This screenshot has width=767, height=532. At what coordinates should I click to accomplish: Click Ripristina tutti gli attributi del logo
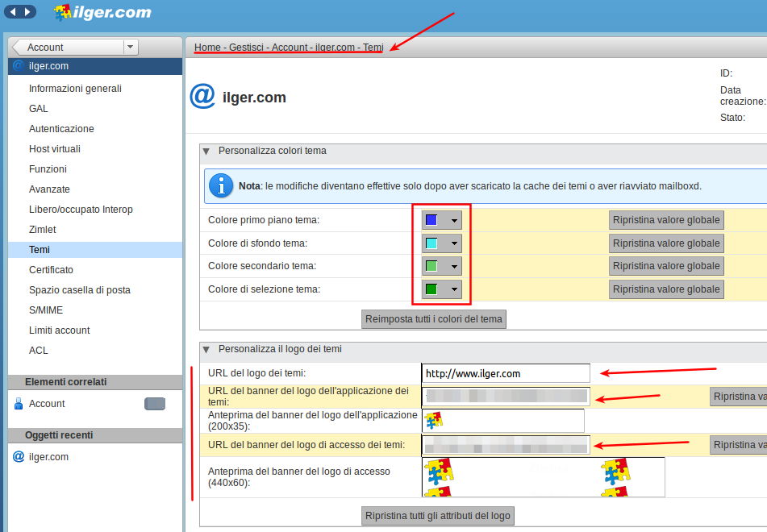[438, 516]
